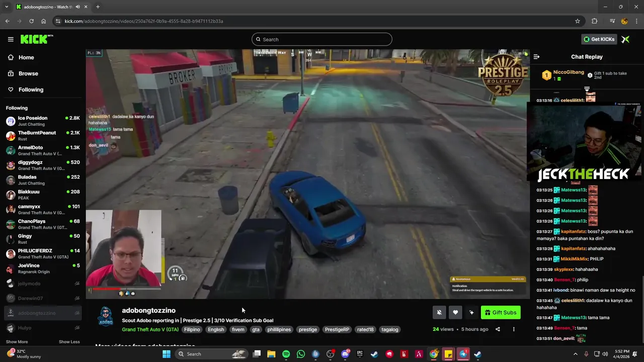644x362 pixels.
Task: Open Windows Start menu
Action: coord(167,354)
